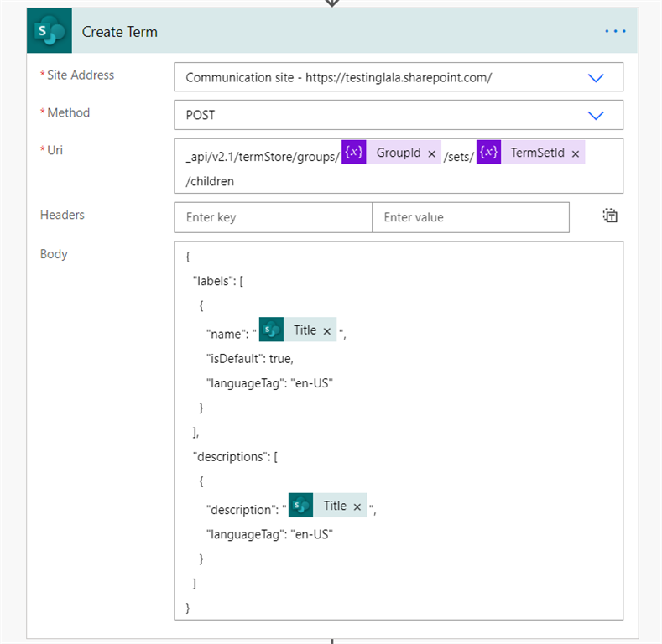
Task: Expand the Method dropdown arrow
Action: click(x=596, y=115)
